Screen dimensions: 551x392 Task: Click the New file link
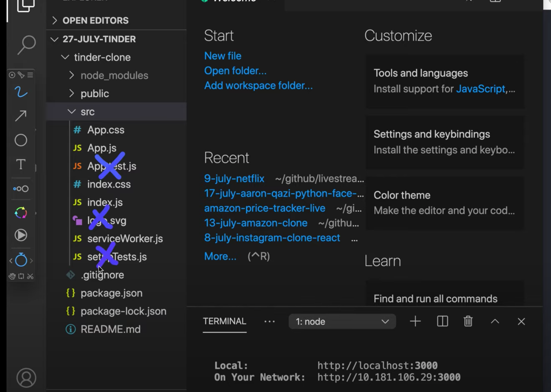pyautogui.click(x=223, y=56)
